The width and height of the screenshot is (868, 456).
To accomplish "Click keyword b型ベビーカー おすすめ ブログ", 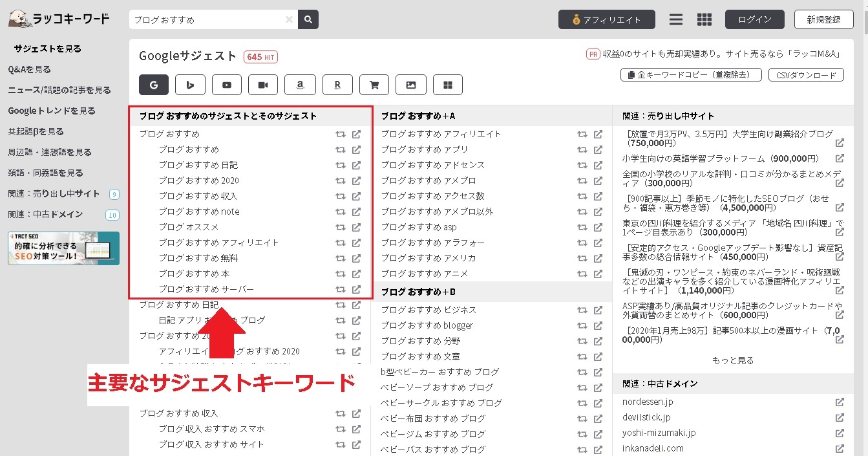I will tap(440, 372).
